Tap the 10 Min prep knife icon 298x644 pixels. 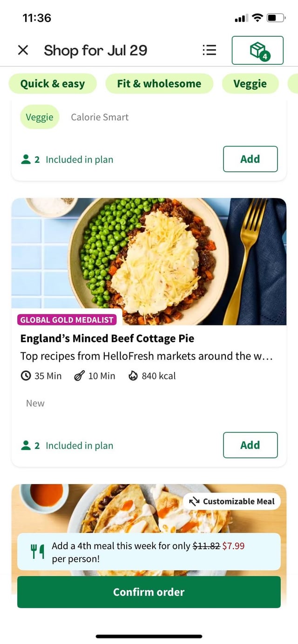point(79,376)
